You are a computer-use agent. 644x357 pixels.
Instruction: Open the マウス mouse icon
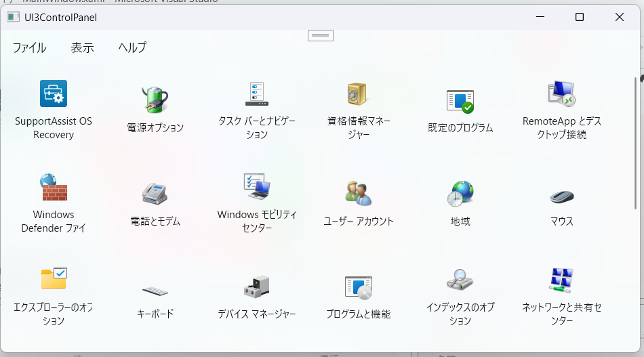click(x=561, y=196)
